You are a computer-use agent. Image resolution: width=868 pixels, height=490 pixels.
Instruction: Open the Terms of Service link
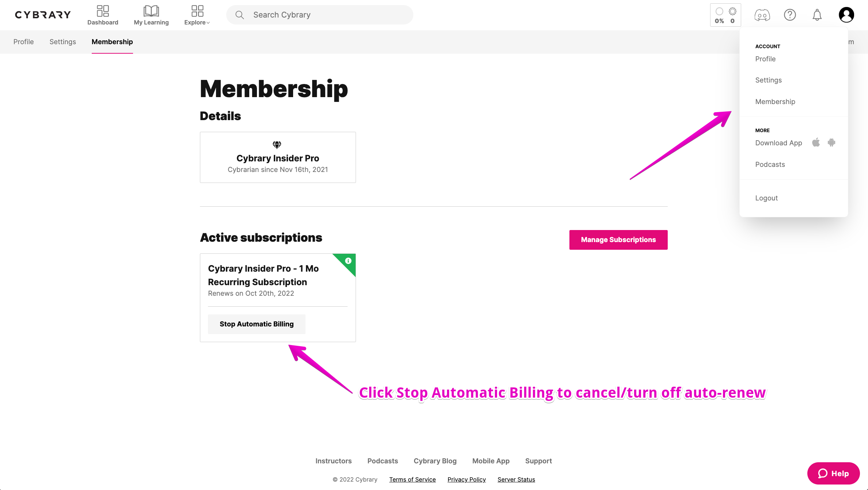click(x=412, y=479)
